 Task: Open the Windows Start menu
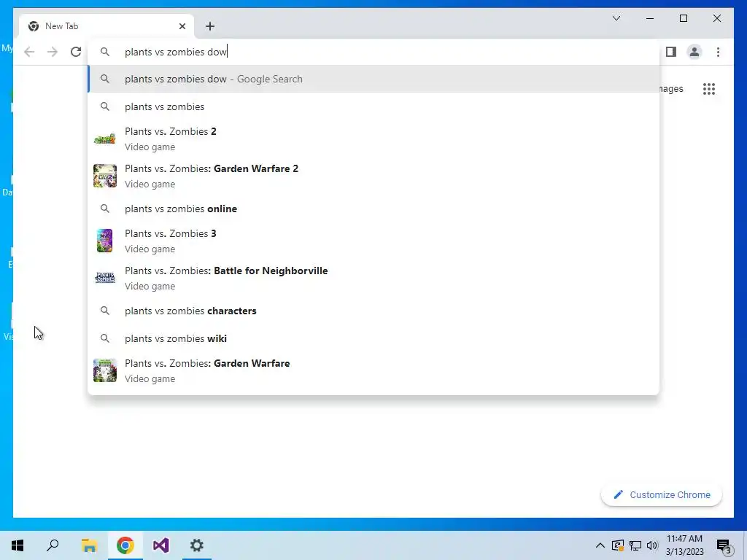click(18, 545)
